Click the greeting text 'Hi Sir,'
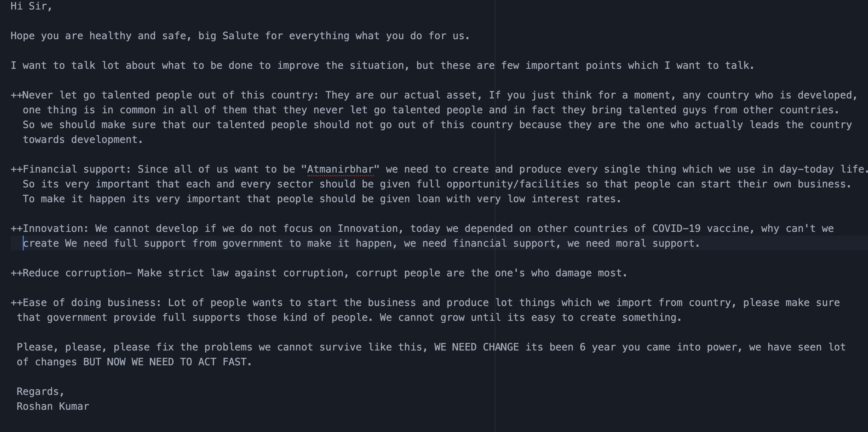 point(31,6)
